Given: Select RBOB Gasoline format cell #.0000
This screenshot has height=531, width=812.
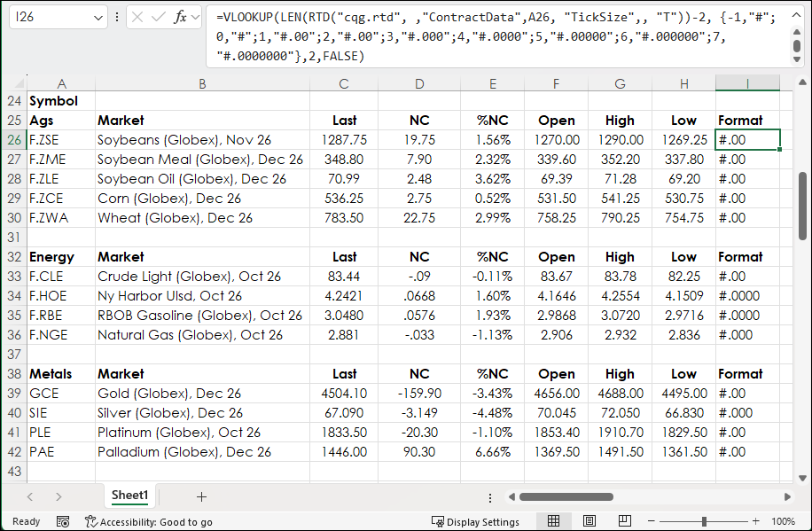Looking at the screenshot, I should pos(747,316).
